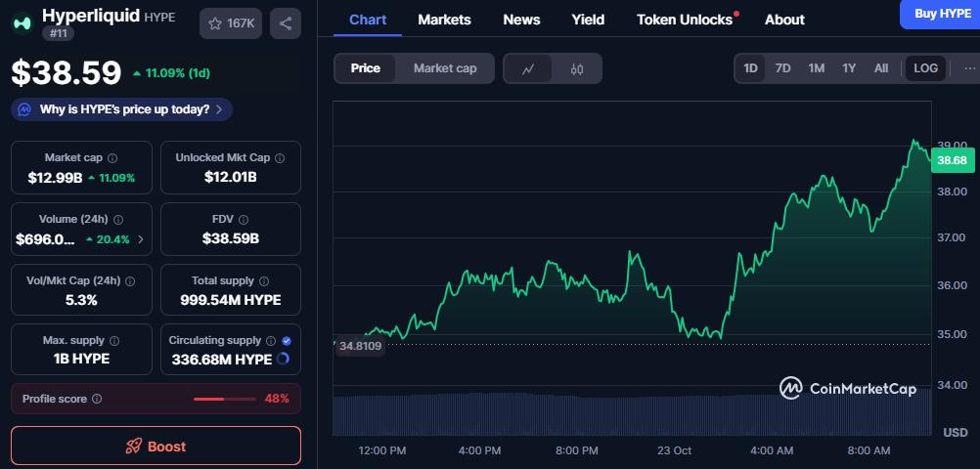Expand Volume (24h) details chevron

click(140, 239)
